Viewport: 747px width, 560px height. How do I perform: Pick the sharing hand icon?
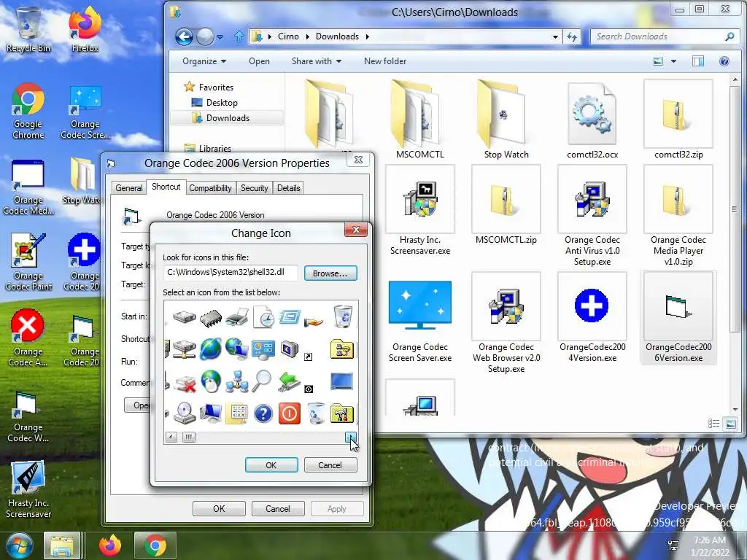[x=314, y=322]
